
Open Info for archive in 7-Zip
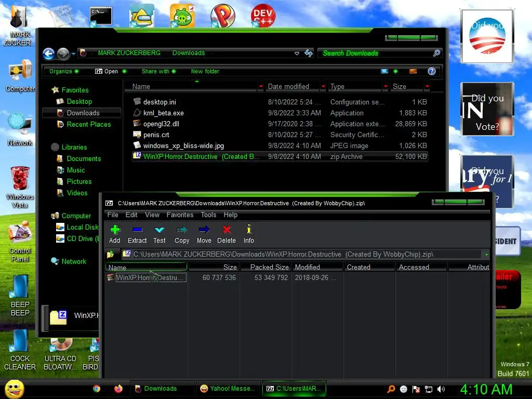249,234
